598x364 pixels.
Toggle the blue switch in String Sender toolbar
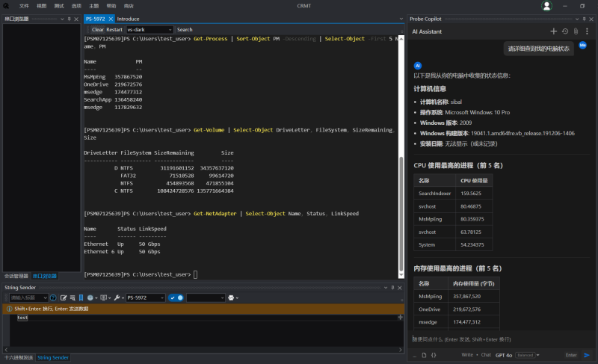176,297
